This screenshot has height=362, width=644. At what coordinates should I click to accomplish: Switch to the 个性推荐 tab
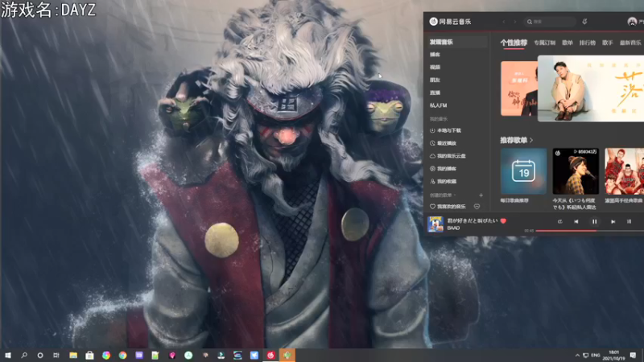tap(514, 43)
